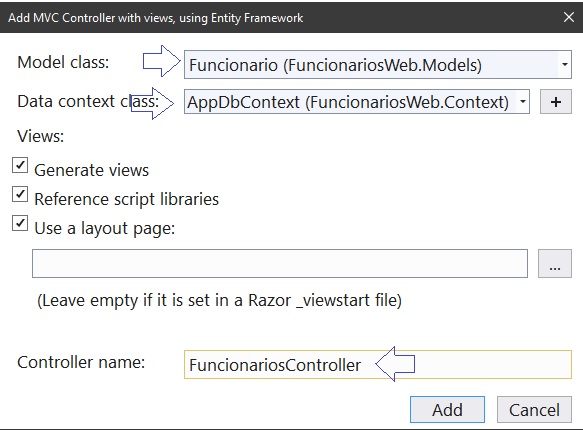583x430 pixels.
Task: Click the Generate views label text
Action: (x=91, y=170)
